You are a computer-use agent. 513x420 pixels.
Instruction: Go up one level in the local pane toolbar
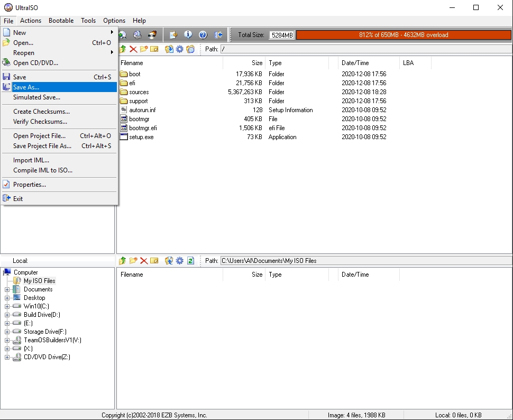click(x=123, y=261)
